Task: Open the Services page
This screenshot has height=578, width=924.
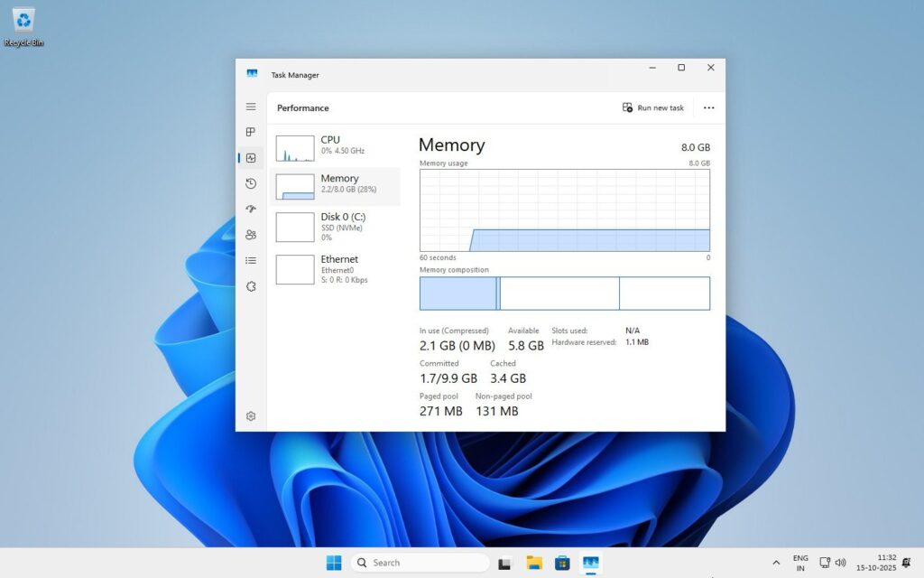Action: (251, 285)
